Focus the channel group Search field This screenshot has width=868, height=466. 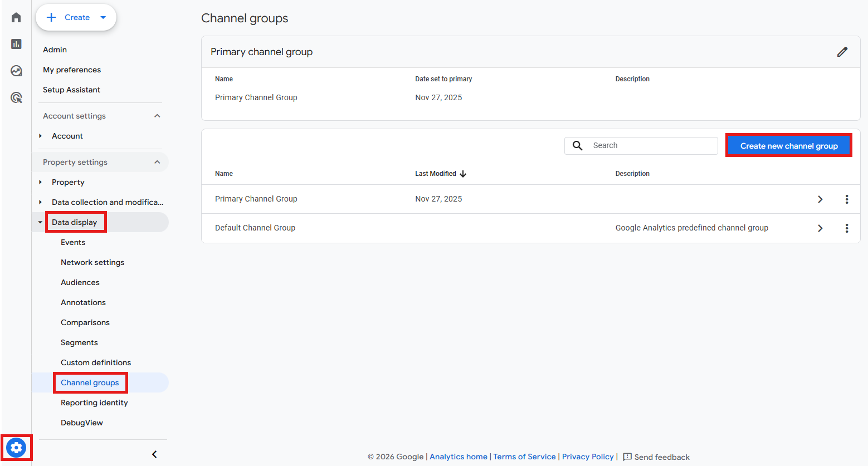(641, 146)
